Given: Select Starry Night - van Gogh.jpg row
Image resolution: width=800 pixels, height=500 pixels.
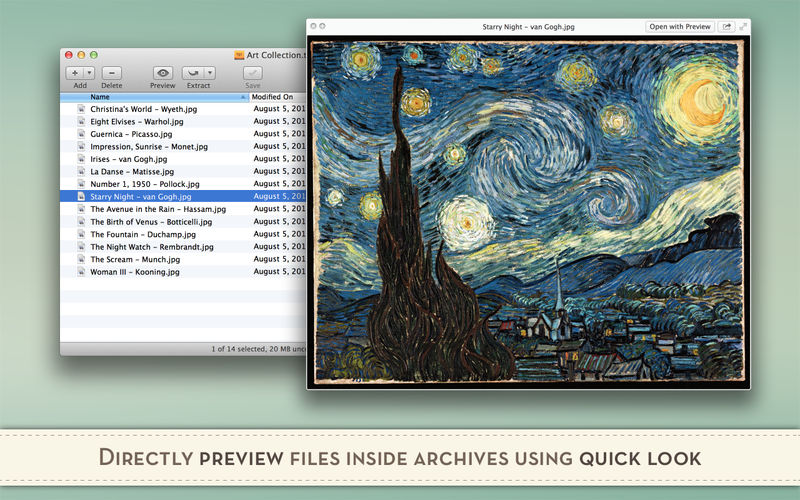Looking at the screenshot, I should pos(183,196).
